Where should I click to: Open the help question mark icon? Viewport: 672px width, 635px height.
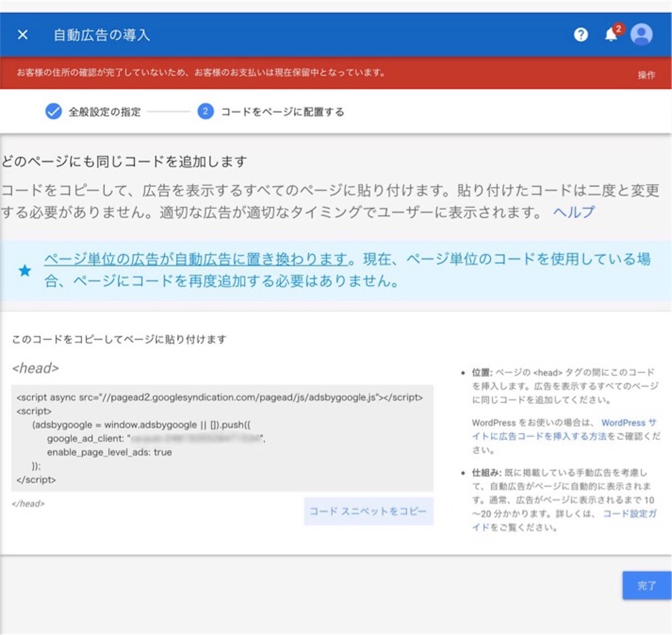click(x=581, y=34)
